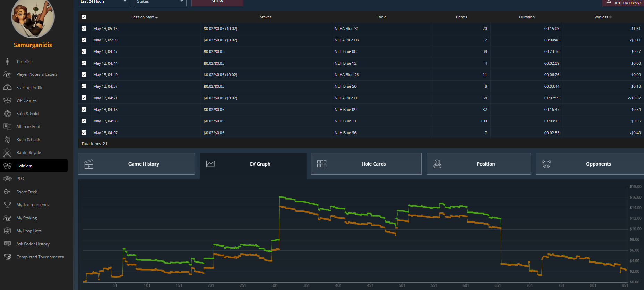The width and height of the screenshot is (644, 290).
Task: Uncheck the May 13, 04:08 session
Action: click(x=84, y=121)
